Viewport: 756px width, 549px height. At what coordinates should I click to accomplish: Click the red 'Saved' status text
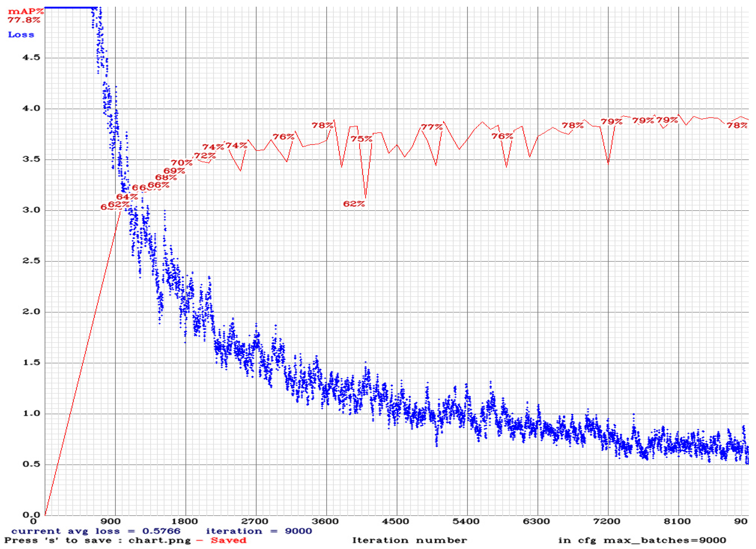coord(228,540)
